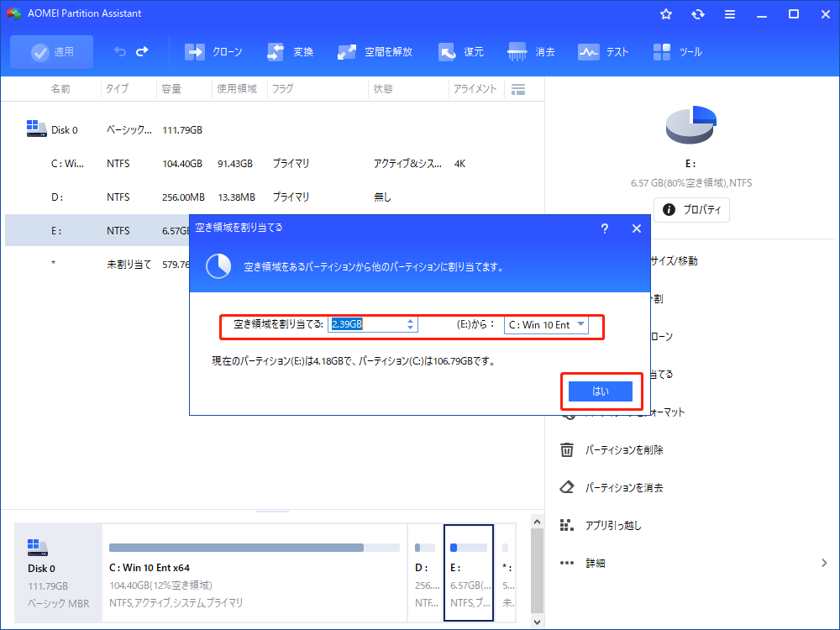Close the 空き領域を割り当てる dialog
Viewport: 840px width, 630px height.
[x=637, y=228]
